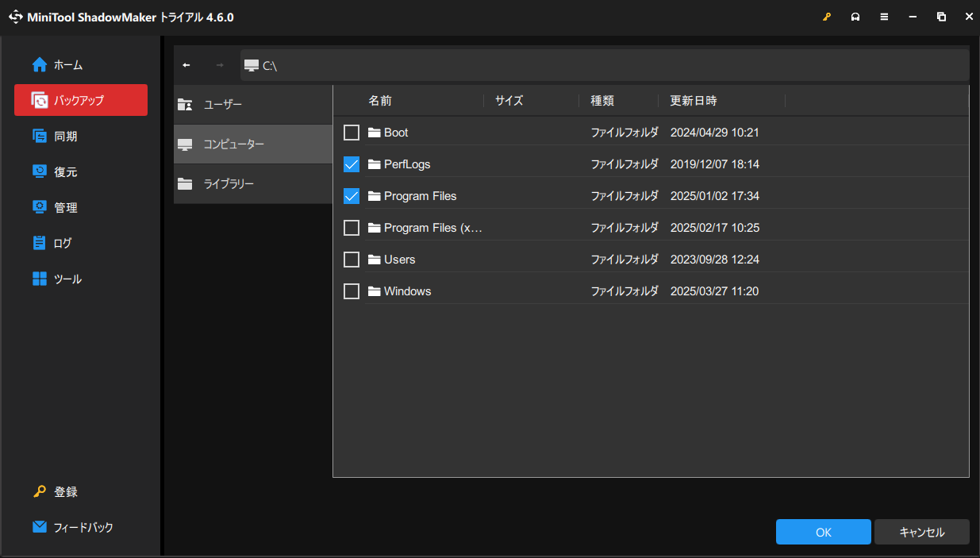Select the Boot folder name
This screenshot has width=980, height=558.
[x=396, y=133]
